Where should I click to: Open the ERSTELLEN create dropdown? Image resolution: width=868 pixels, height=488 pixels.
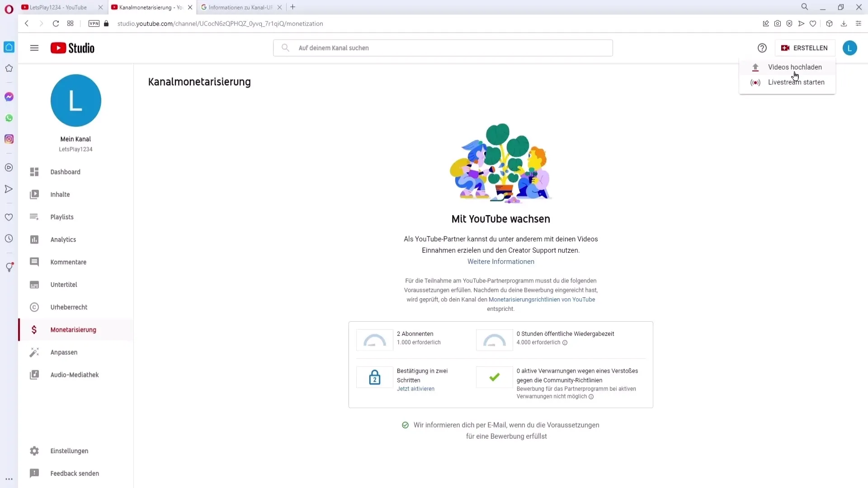[x=805, y=48]
